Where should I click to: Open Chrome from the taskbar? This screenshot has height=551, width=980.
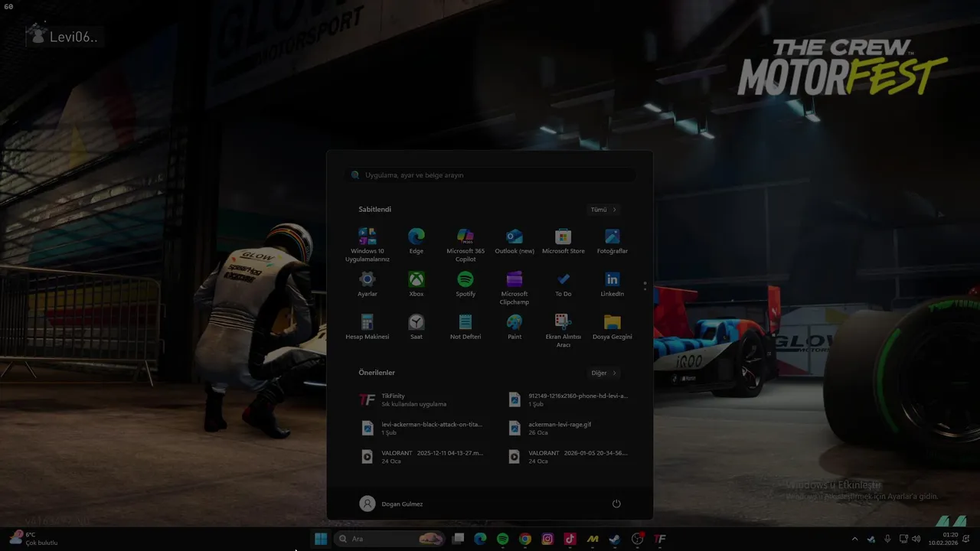[525, 539]
